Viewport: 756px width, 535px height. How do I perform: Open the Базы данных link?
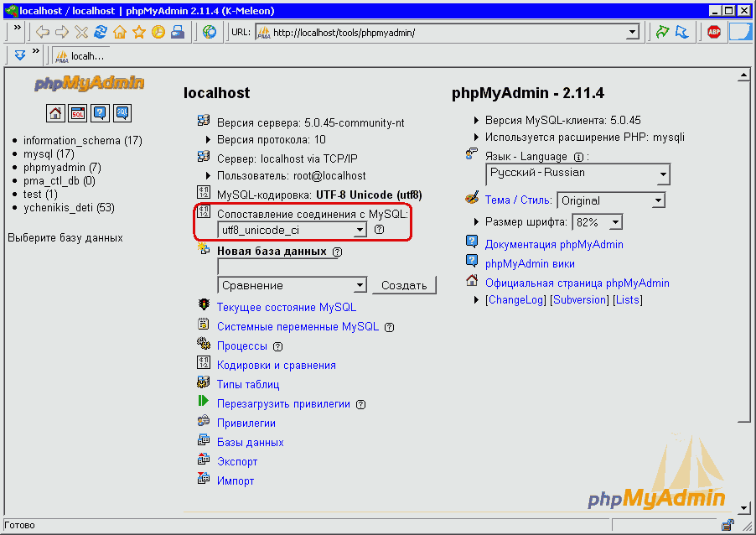point(251,443)
